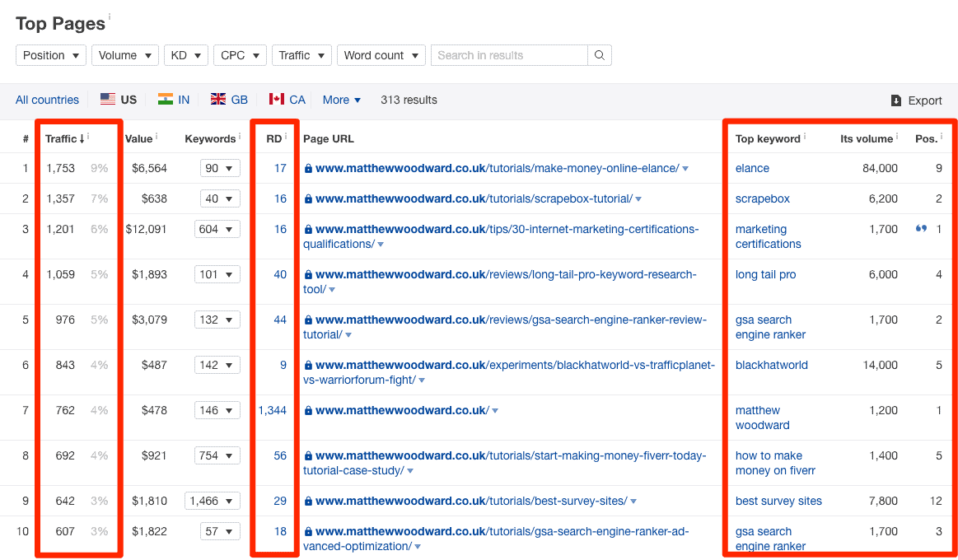Sort by the Traffic column header
This screenshot has width=958, height=560.
click(64, 138)
